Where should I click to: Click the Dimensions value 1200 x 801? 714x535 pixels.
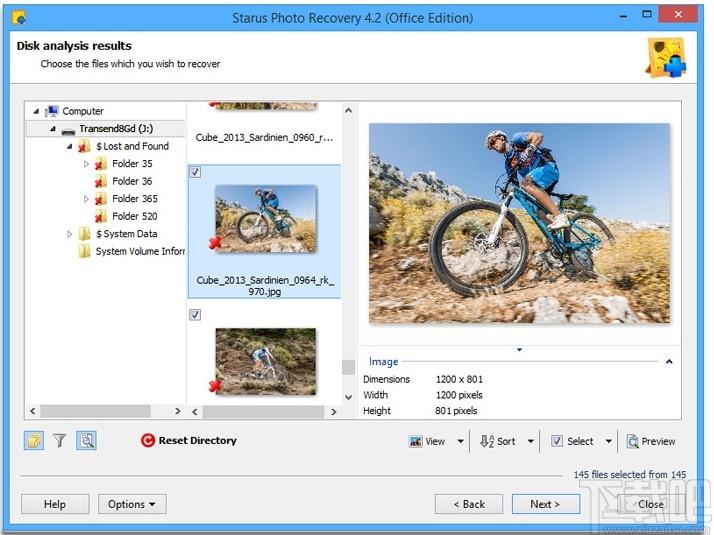point(459,379)
